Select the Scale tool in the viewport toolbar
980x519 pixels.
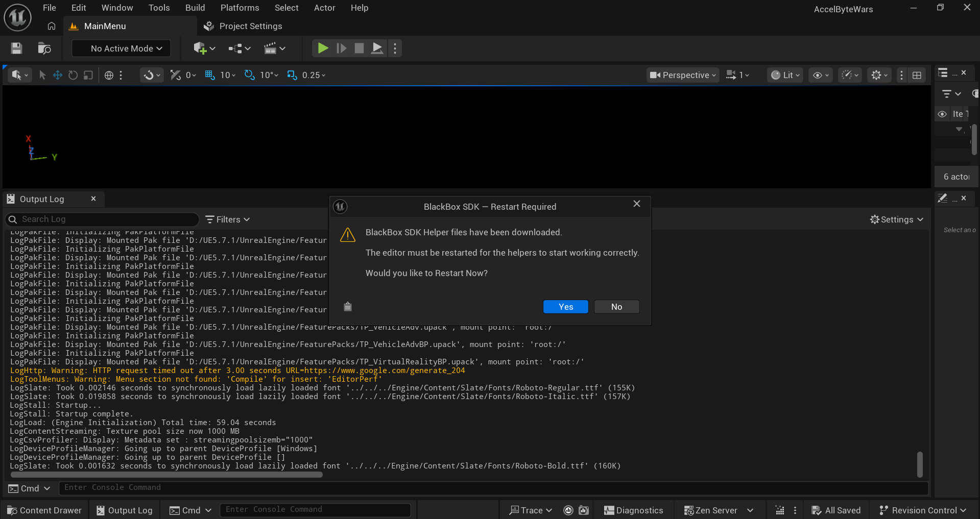[88, 75]
